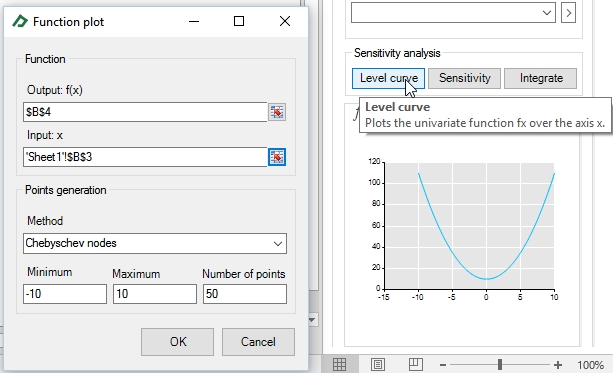Click the Sensitivity button
Image resolution: width=613 pixels, height=373 pixels.
point(464,78)
